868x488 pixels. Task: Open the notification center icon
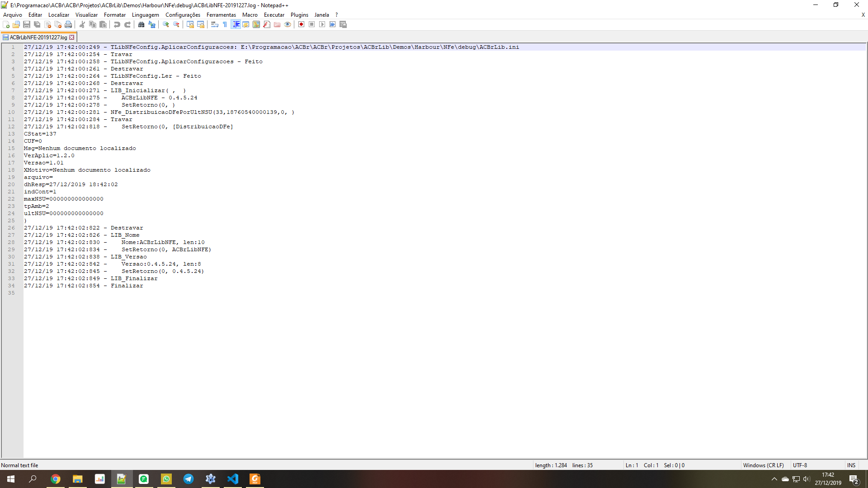[854, 479]
